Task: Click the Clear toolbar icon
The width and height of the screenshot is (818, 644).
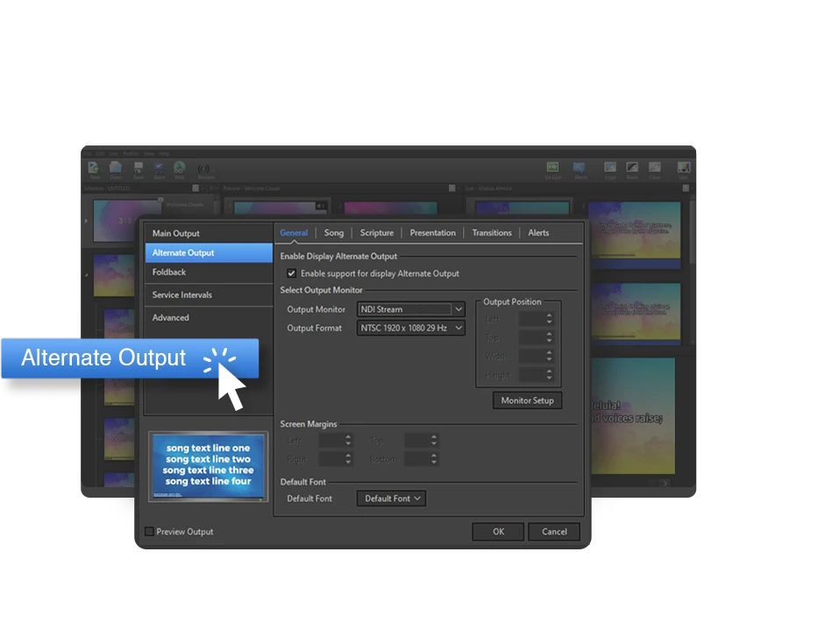Action: pos(655,167)
